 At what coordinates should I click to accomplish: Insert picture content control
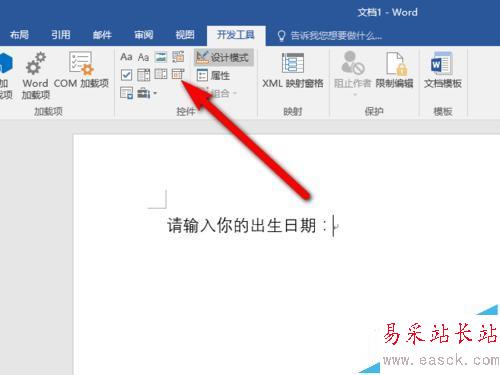coord(161,57)
